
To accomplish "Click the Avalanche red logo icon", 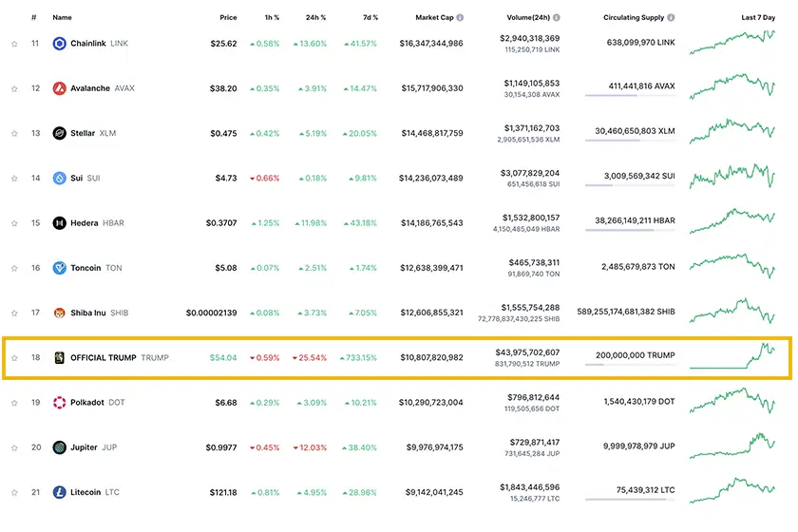I will (59, 88).
